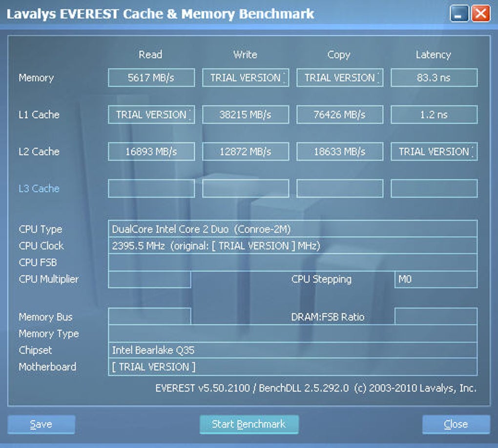Click the window title Lavalys EVEREST Cache & Memory Benchmark

point(161,14)
